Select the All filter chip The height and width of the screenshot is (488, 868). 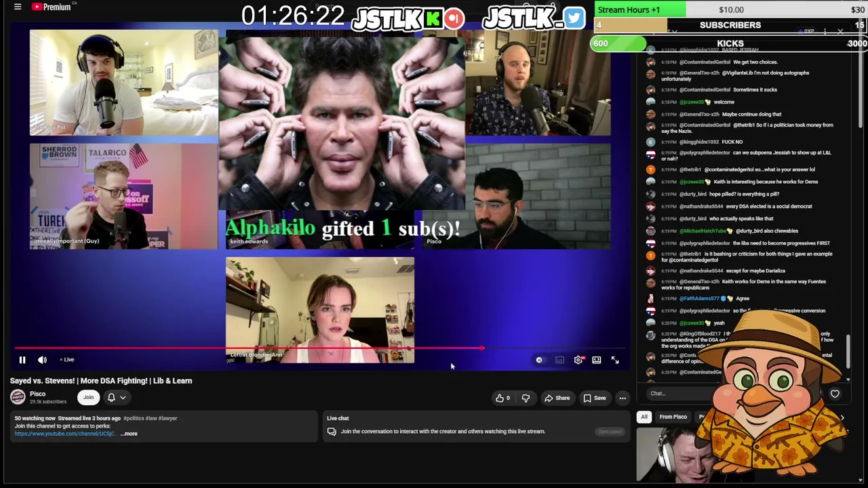[x=644, y=418]
